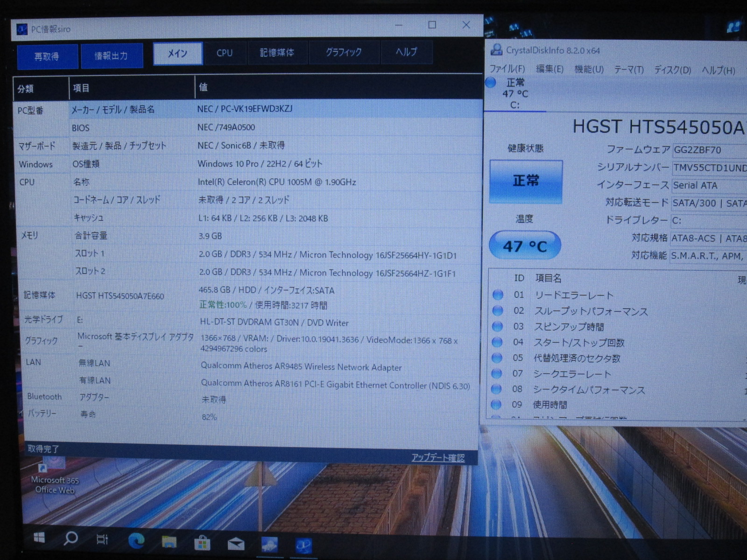The height and width of the screenshot is (560, 747).
Task: Open 機能(U) menu in CrystalDiskInfo
Action: pyautogui.click(x=589, y=70)
